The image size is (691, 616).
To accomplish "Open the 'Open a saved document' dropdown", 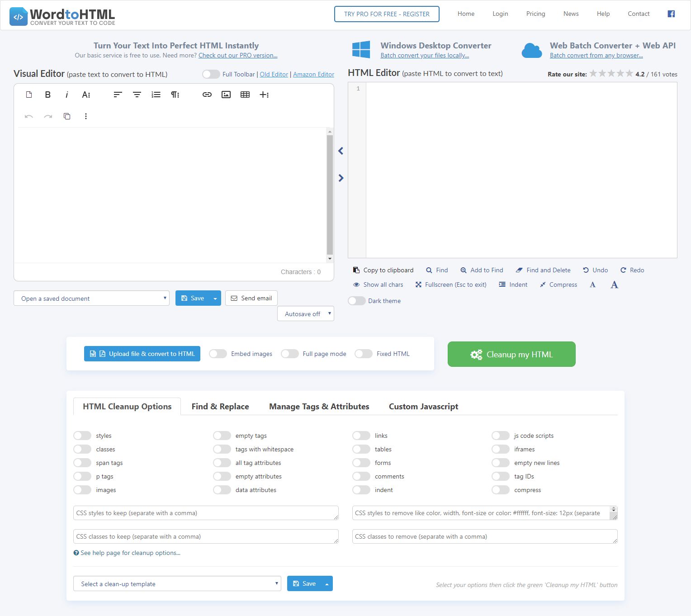I will coord(91,298).
